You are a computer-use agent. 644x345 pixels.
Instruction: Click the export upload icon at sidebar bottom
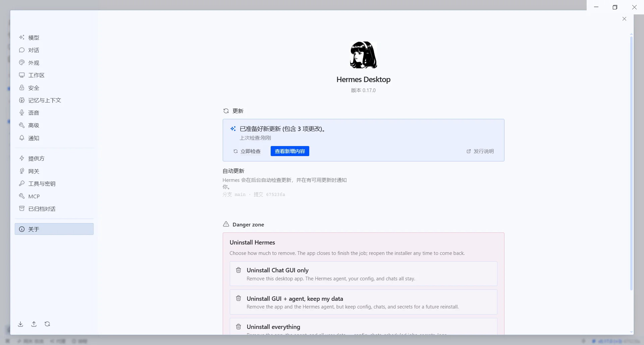coord(34,324)
